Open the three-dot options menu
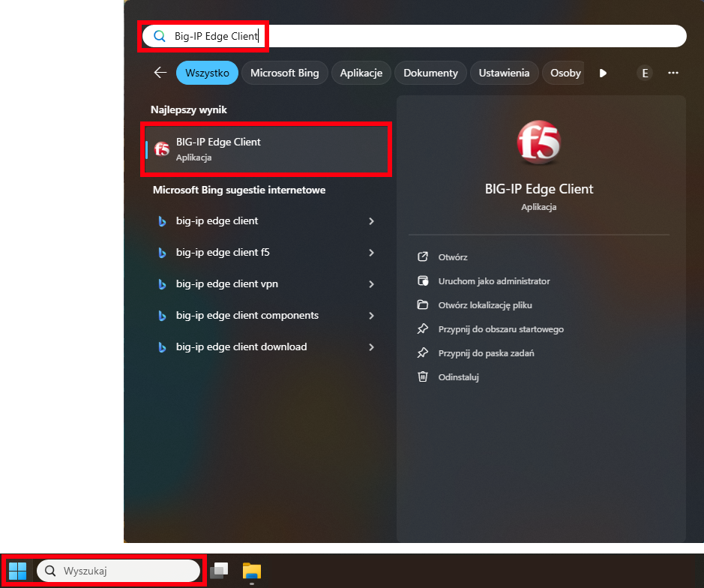Viewport: 704px width, 588px height. pyautogui.click(x=673, y=73)
